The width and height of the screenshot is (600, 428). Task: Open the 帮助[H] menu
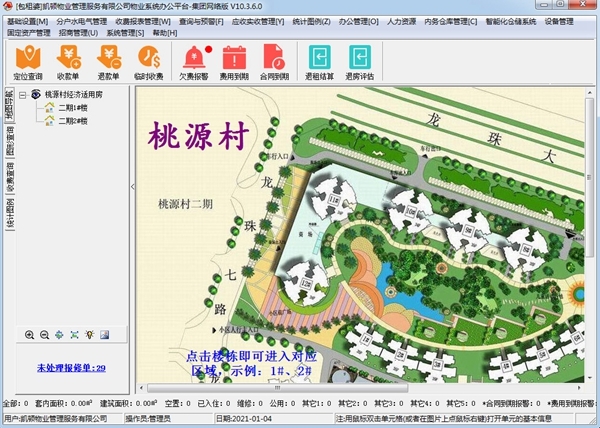pyautogui.click(x=165, y=33)
